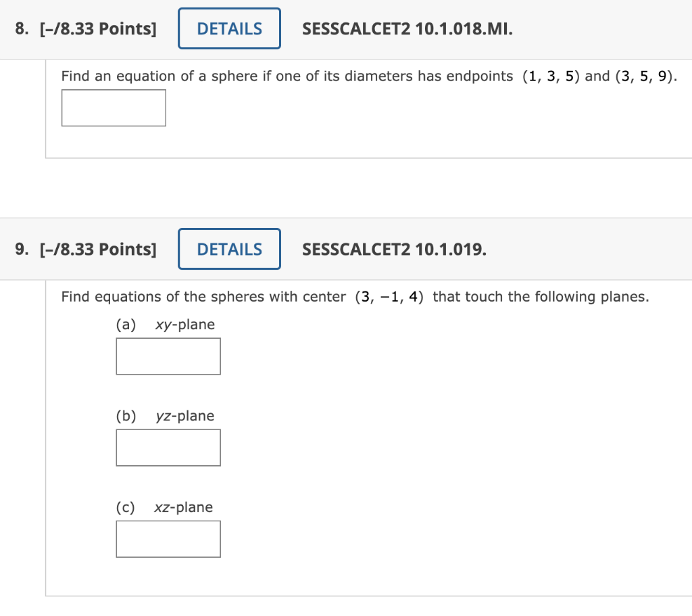Click the xy-plane answer box
Image resolution: width=692 pixels, height=616 pixels.
coord(168,356)
